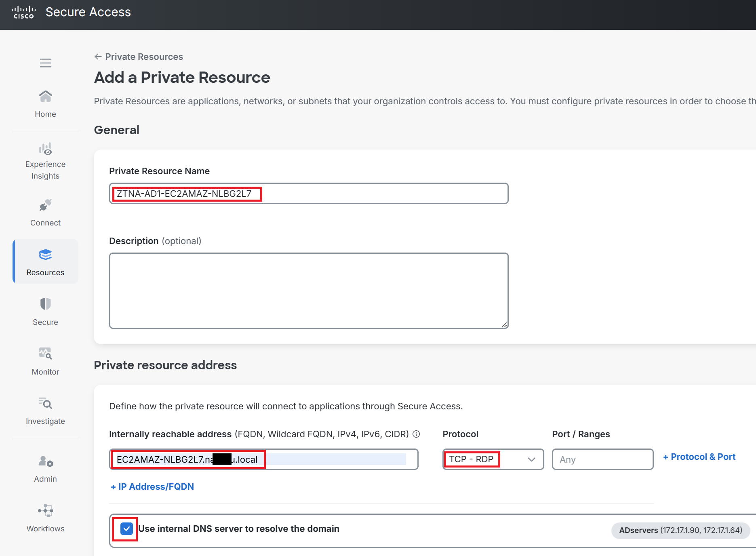Click the Cisco logo in header
The image size is (756, 556).
click(23, 12)
